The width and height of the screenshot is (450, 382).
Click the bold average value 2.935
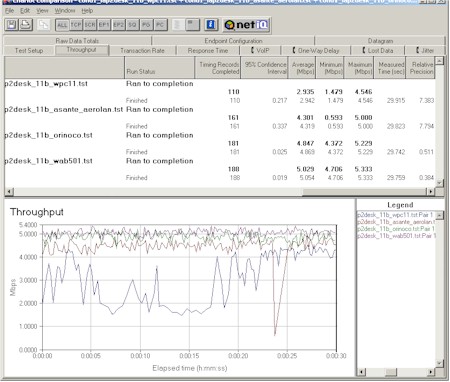pyautogui.click(x=305, y=92)
